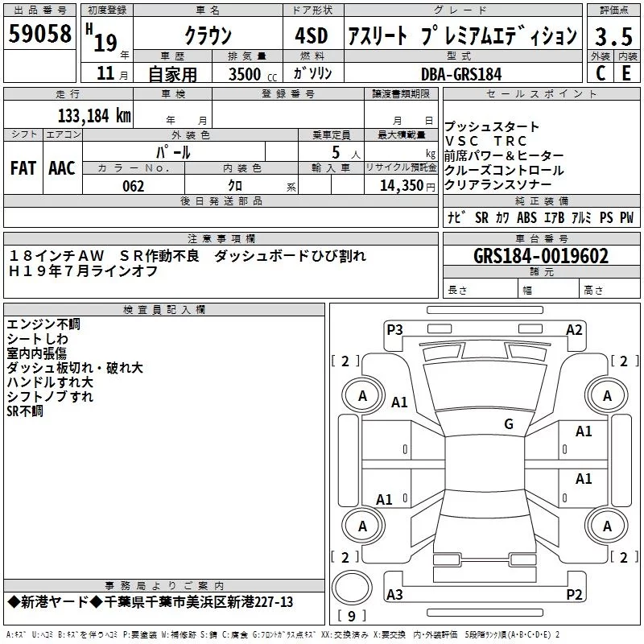
Task: Click the displacement value 3500 cc
Action: pos(253,74)
